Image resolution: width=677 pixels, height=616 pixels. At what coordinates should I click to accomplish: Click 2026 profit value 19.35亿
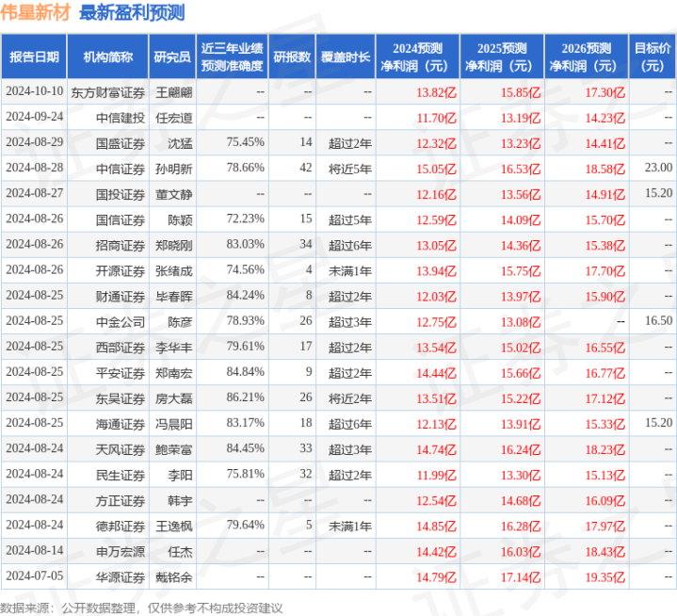pos(604,576)
